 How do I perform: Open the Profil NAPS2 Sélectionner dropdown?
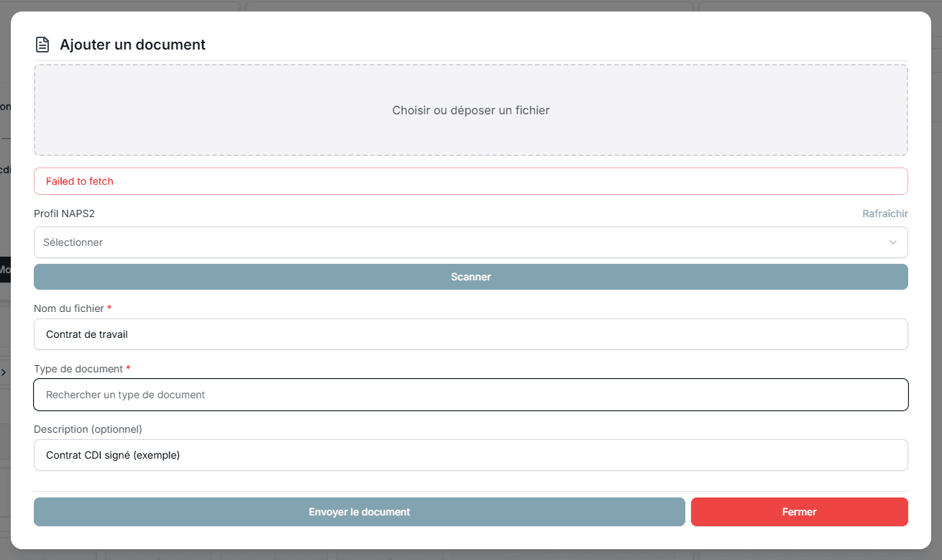[x=471, y=242]
